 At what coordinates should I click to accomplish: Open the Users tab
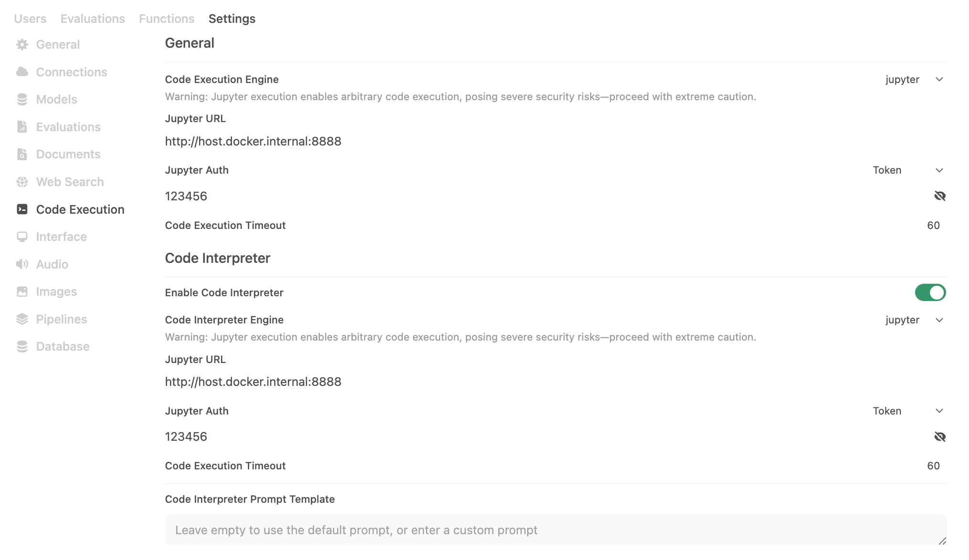click(30, 18)
